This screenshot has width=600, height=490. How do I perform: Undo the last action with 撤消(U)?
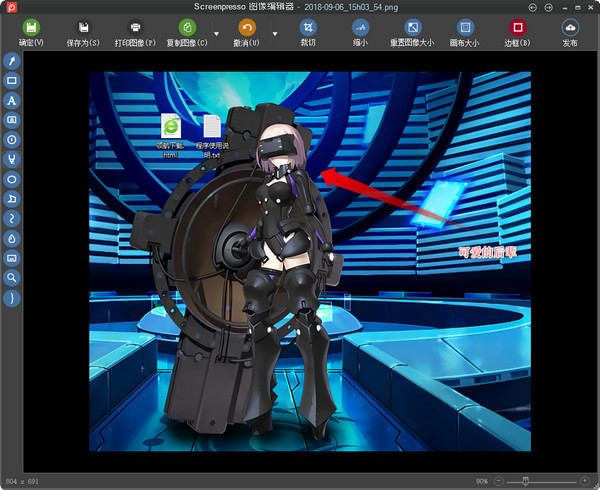[x=247, y=33]
